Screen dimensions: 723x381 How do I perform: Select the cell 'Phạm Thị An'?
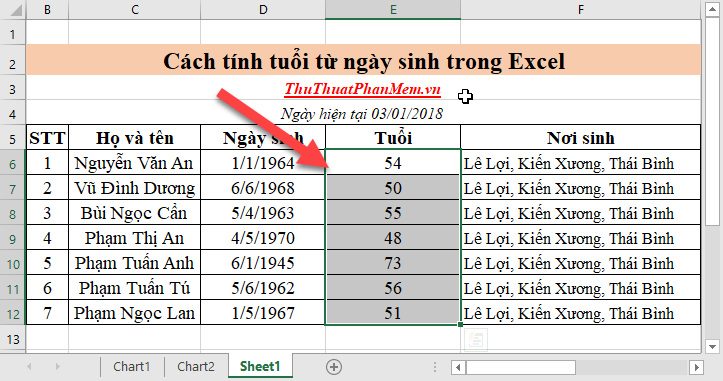135,238
